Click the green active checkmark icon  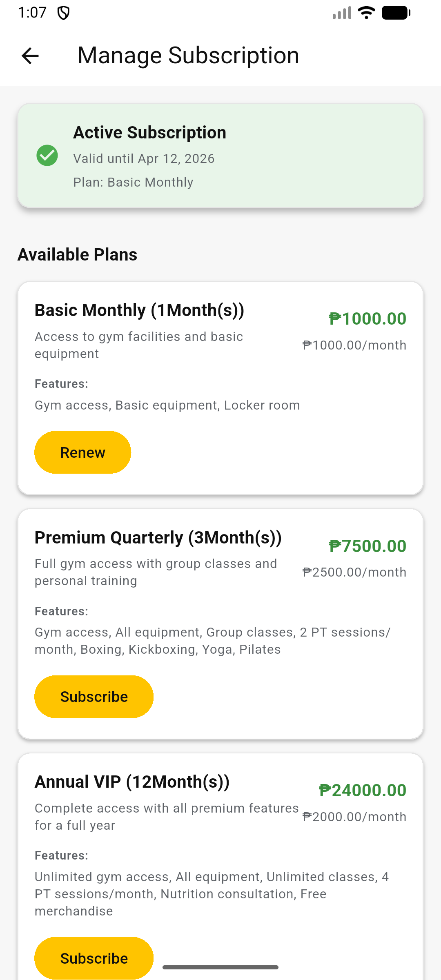click(47, 156)
